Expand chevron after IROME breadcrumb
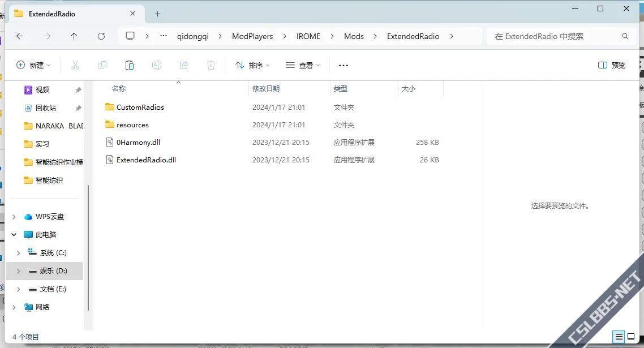The width and height of the screenshot is (644, 348). click(332, 36)
